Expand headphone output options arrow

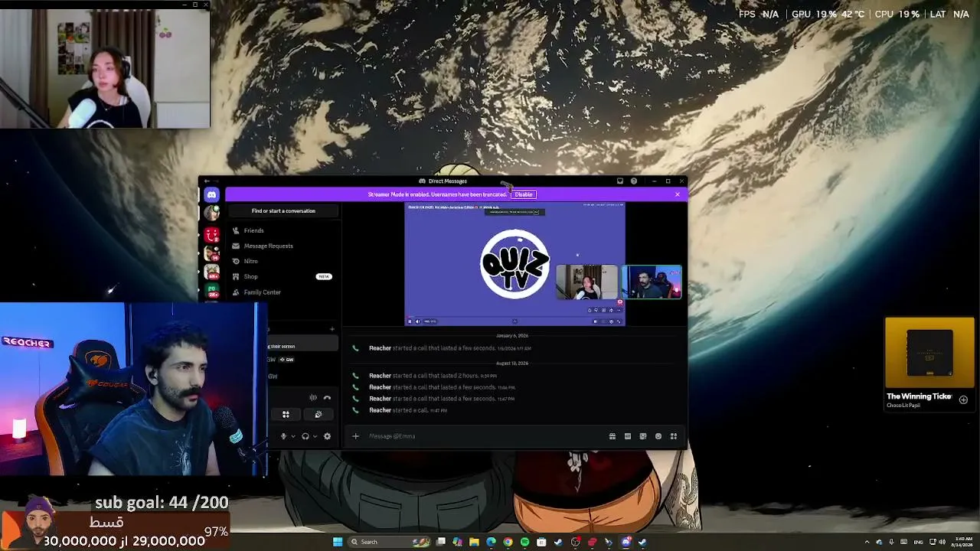(315, 436)
